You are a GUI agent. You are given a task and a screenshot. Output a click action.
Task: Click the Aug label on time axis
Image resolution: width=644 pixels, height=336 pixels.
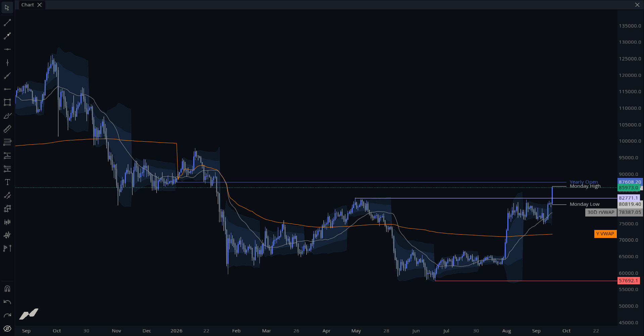506,331
